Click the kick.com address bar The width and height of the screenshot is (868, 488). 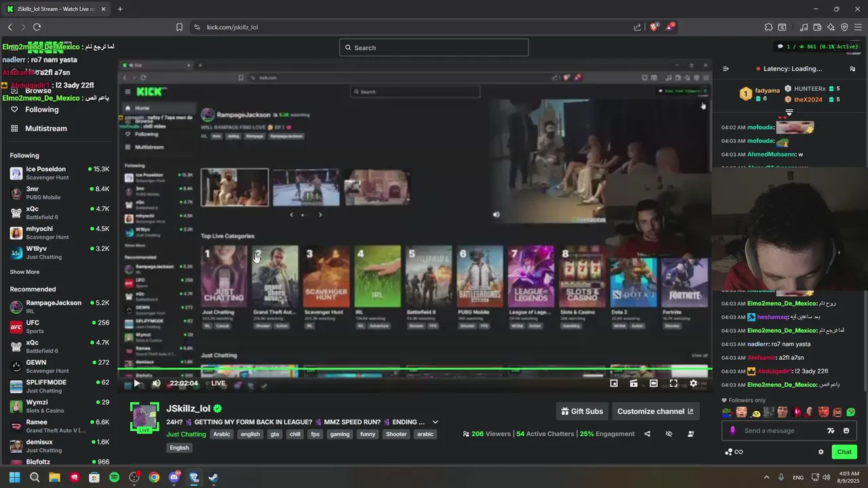coord(414,27)
